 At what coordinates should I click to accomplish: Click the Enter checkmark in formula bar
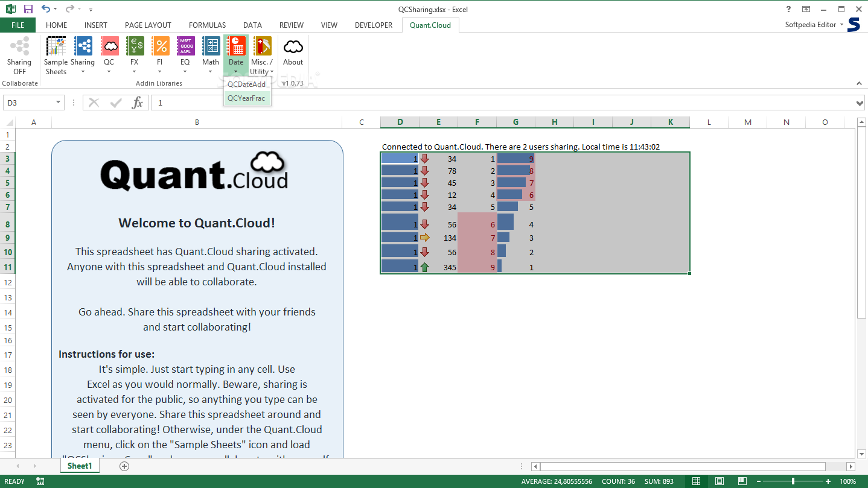tap(116, 103)
